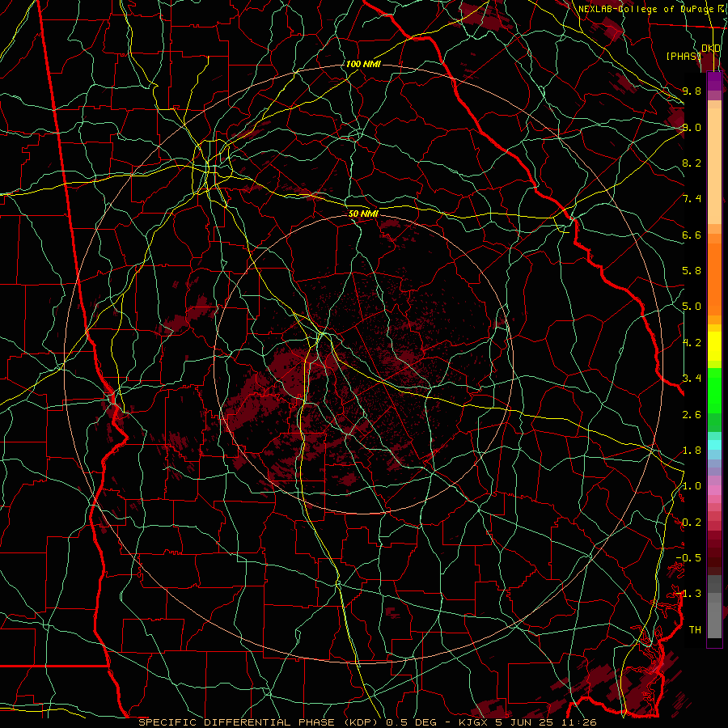
Task: Click the [PHAS] unit label above color scale
Action: (683, 56)
